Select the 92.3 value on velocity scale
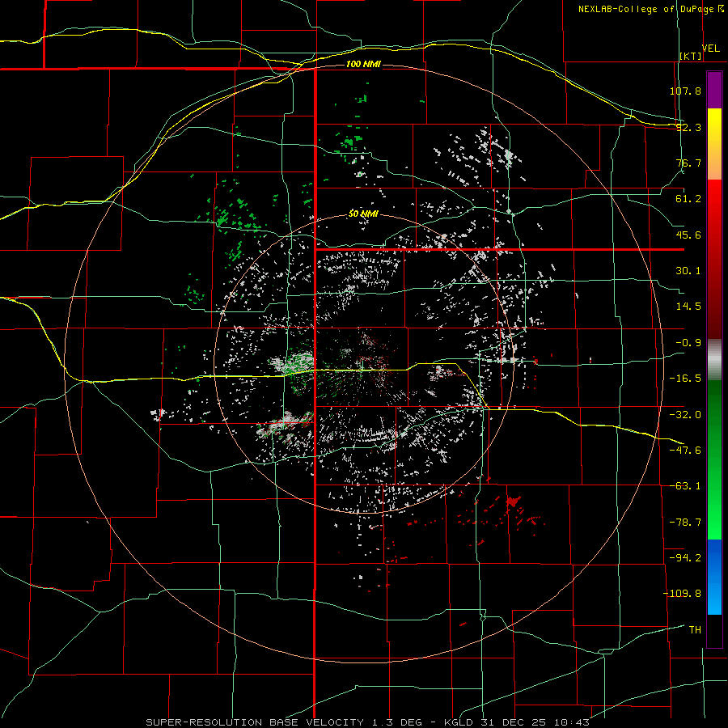728x728 pixels. pyautogui.click(x=688, y=127)
